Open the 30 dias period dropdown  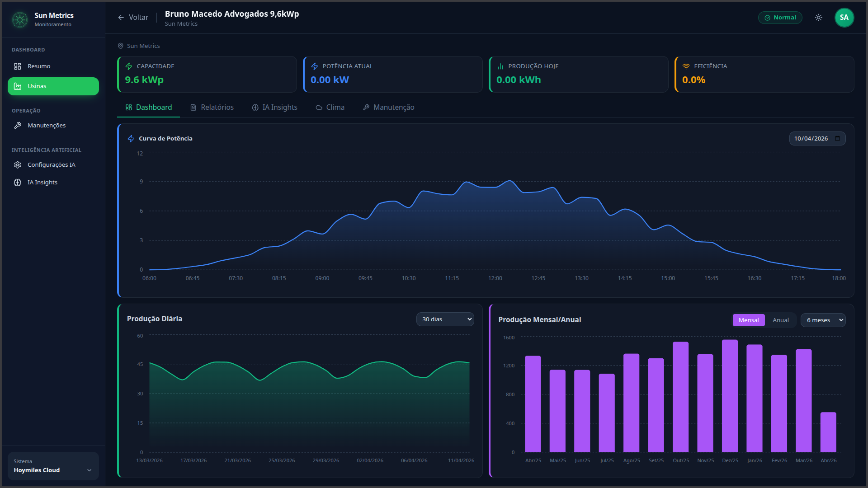click(x=445, y=319)
